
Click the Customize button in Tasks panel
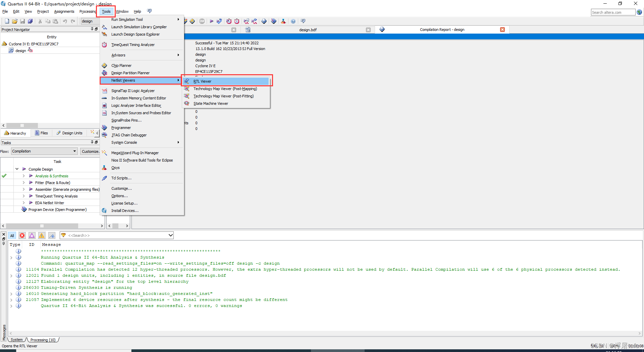[x=90, y=151]
